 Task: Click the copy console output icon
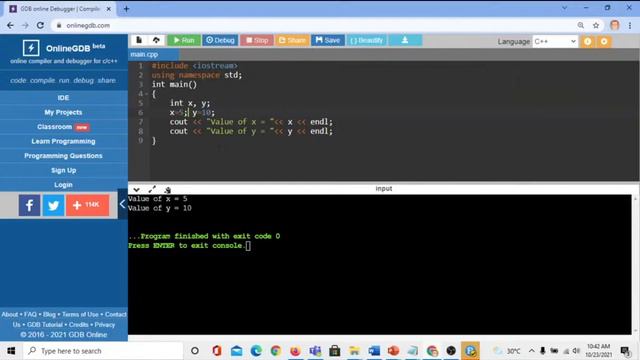point(167,189)
